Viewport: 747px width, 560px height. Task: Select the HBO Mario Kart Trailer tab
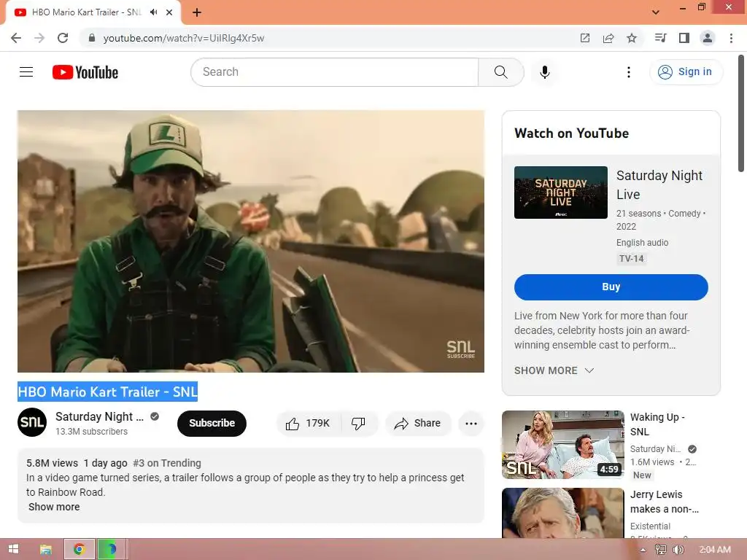click(86, 12)
